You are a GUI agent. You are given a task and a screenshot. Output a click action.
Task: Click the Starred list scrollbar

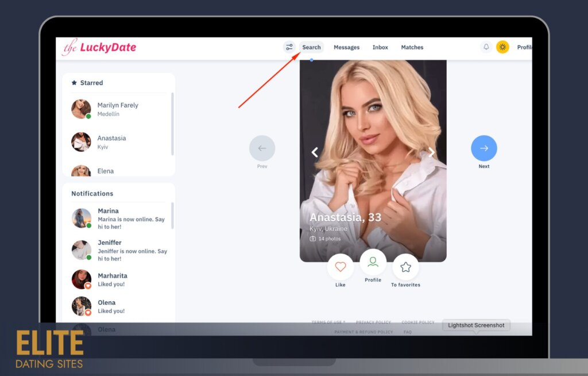point(172,124)
